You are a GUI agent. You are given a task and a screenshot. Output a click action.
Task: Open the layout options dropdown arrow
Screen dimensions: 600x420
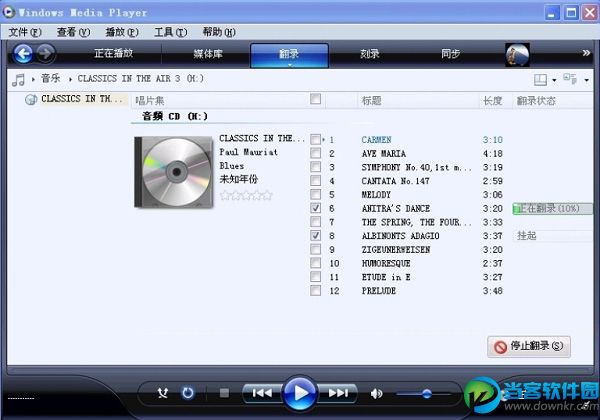pos(554,80)
